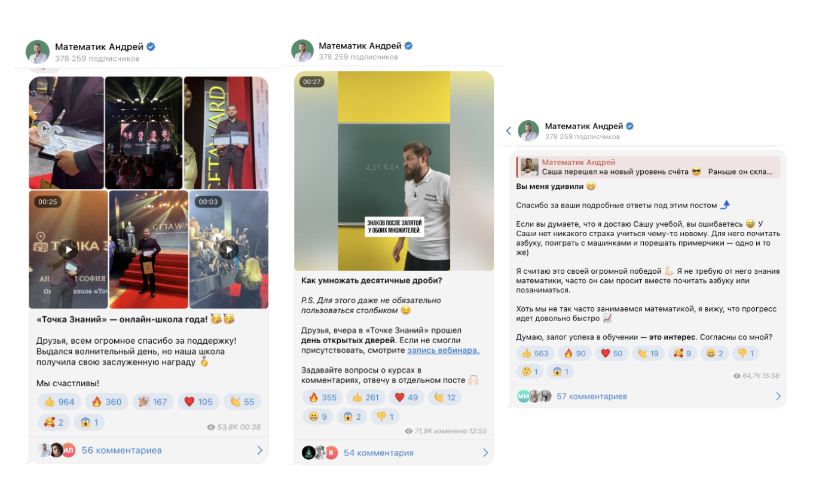Click the party popper reaction showing 167

coord(152,402)
